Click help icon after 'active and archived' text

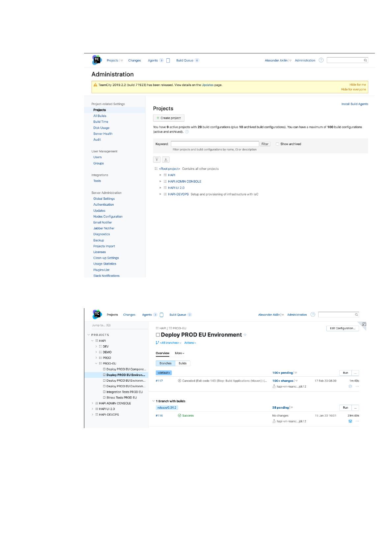[x=187, y=132]
